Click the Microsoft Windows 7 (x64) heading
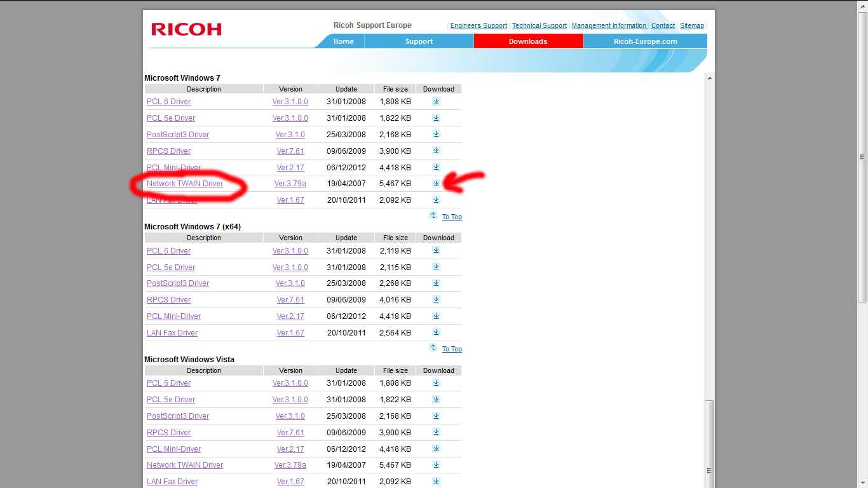This screenshot has height=488, width=868. (193, 227)
